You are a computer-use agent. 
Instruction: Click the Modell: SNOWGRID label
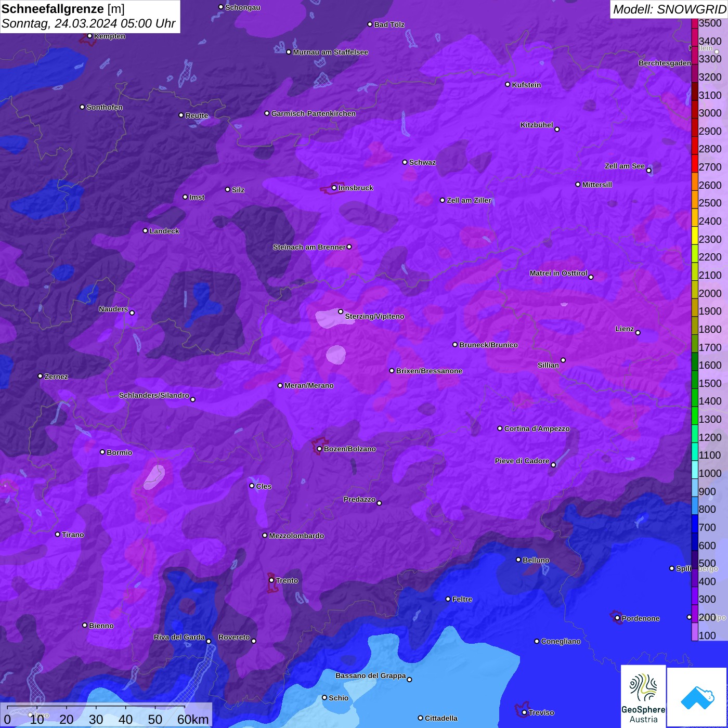tap(669, 9)
